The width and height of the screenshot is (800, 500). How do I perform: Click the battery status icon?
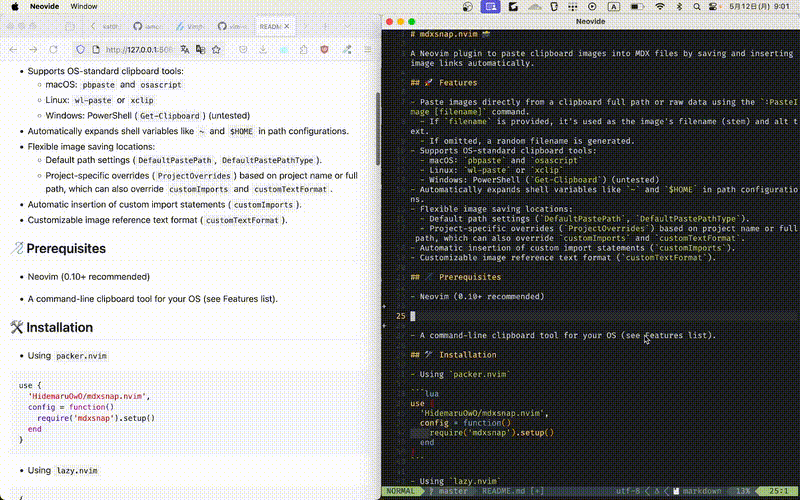637,6
